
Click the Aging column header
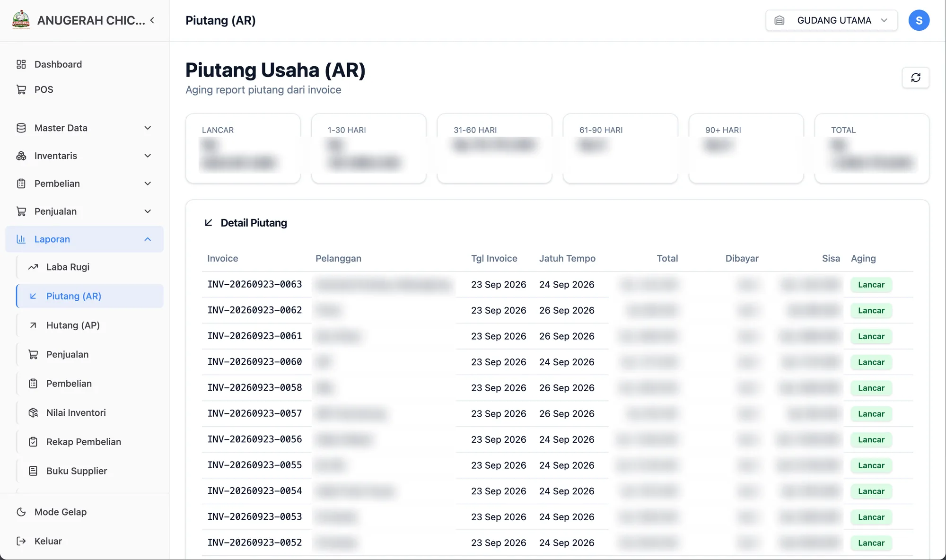[863, 258]
